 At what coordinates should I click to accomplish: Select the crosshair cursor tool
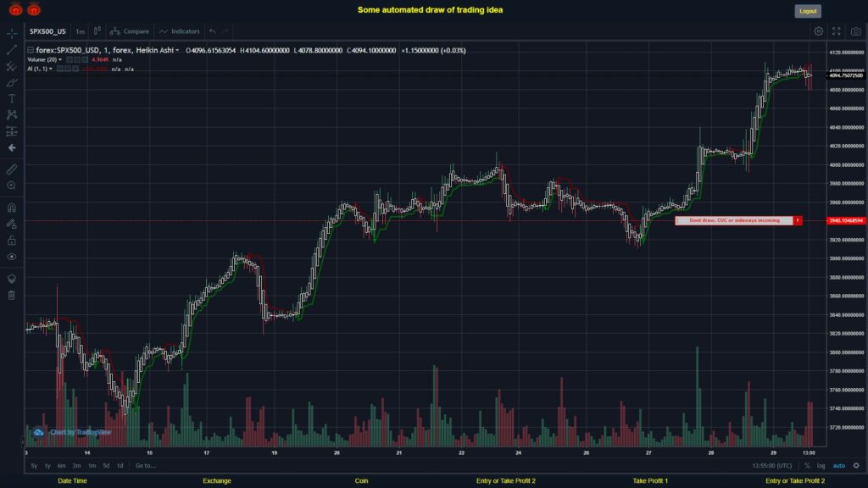pos(12,33)
